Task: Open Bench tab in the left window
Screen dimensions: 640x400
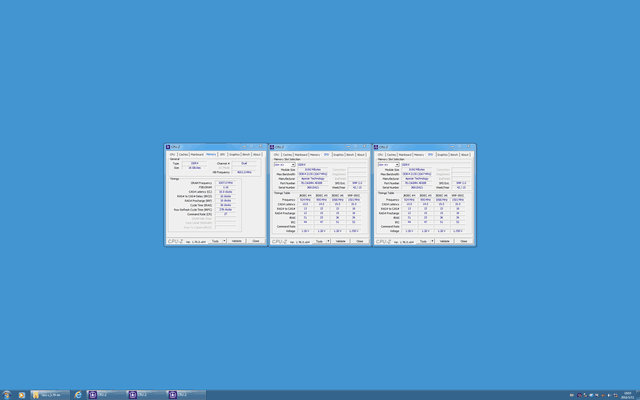Action: pos(246,154)
